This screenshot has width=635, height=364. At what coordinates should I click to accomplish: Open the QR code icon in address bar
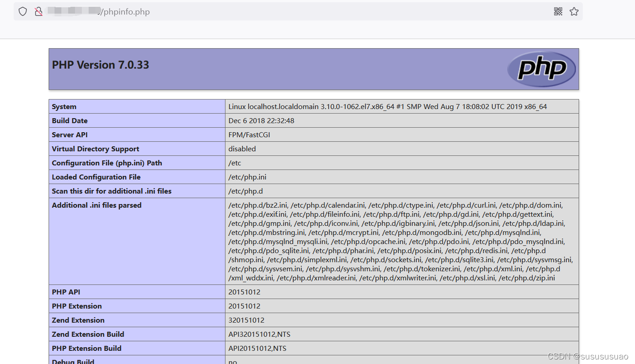point(558,11)
